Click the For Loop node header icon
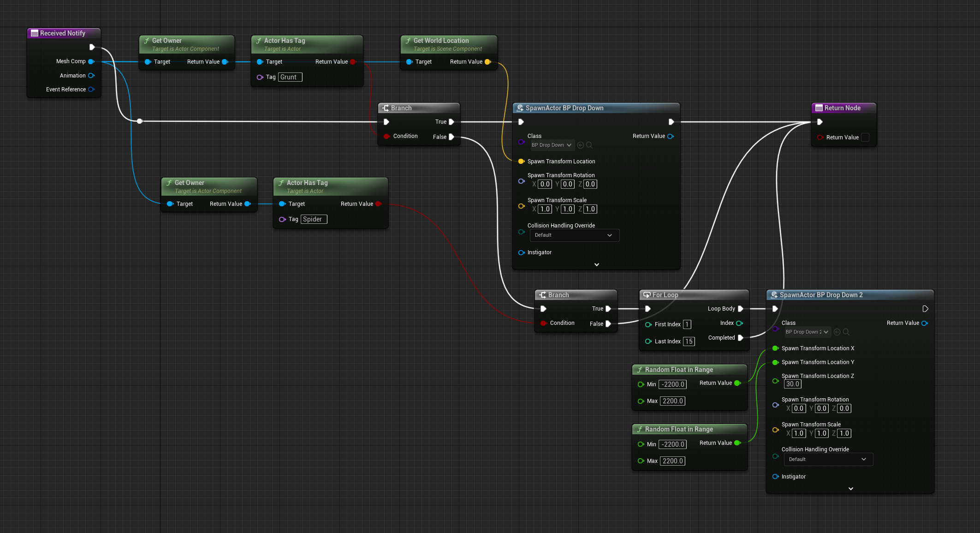This screenshot has height=533, width=980. pyautogui.click(x=647, y=295)
